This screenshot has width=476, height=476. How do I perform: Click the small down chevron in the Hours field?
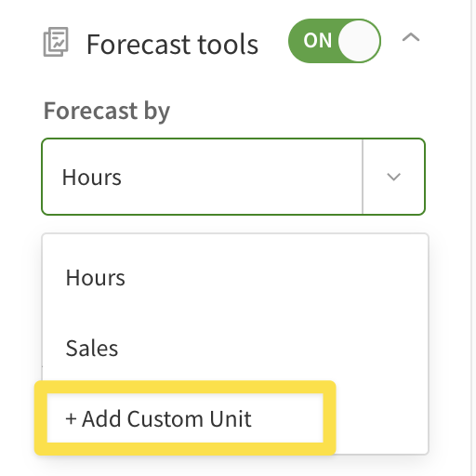tap(394, 177)
